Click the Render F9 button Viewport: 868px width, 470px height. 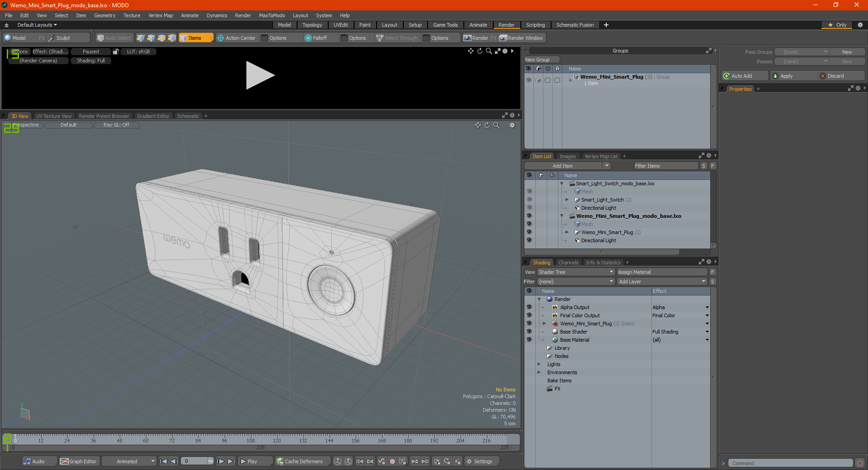click(480, 38)
